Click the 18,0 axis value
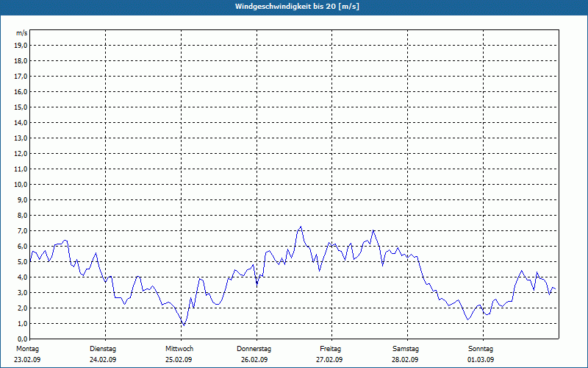Screen dimensions: 588x368 21,61
